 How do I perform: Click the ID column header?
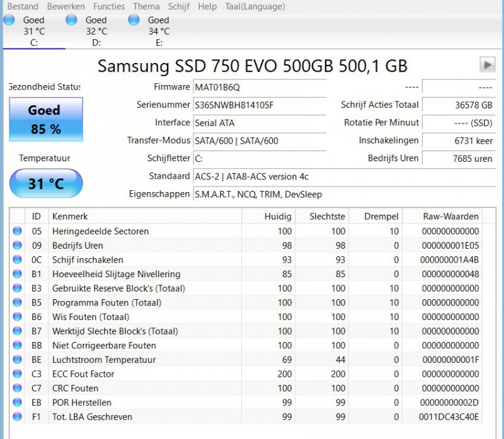point(37,216)
